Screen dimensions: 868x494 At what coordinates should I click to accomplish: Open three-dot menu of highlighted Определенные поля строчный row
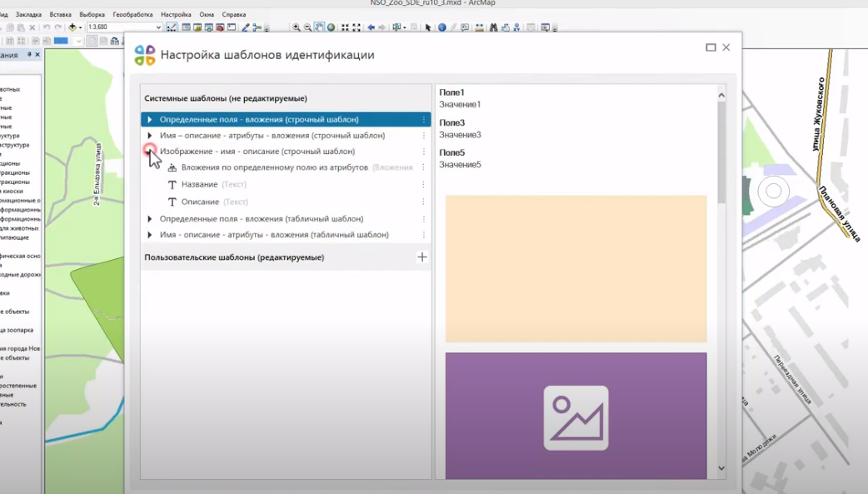coord(424,120)
